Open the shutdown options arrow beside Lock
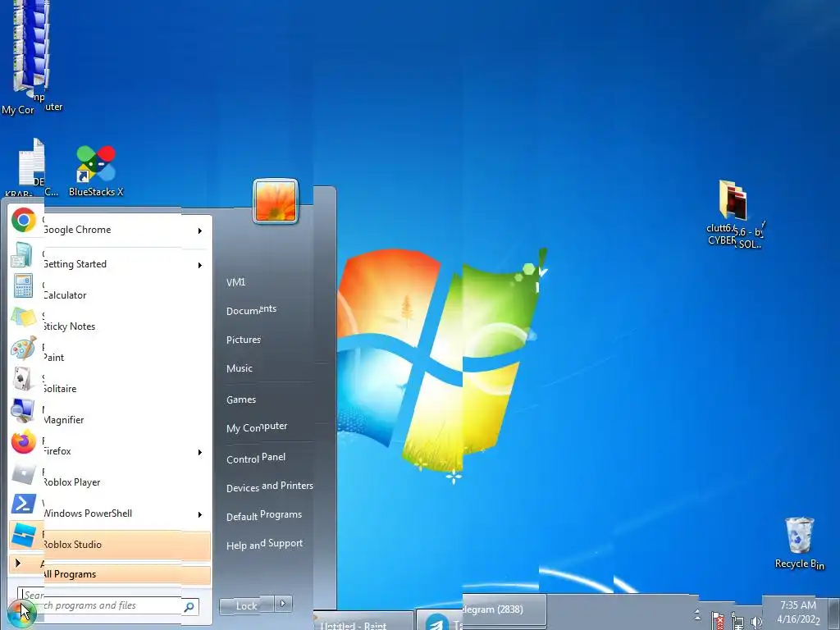This screenshot has width=840, height=630. (x=283, y=604)
